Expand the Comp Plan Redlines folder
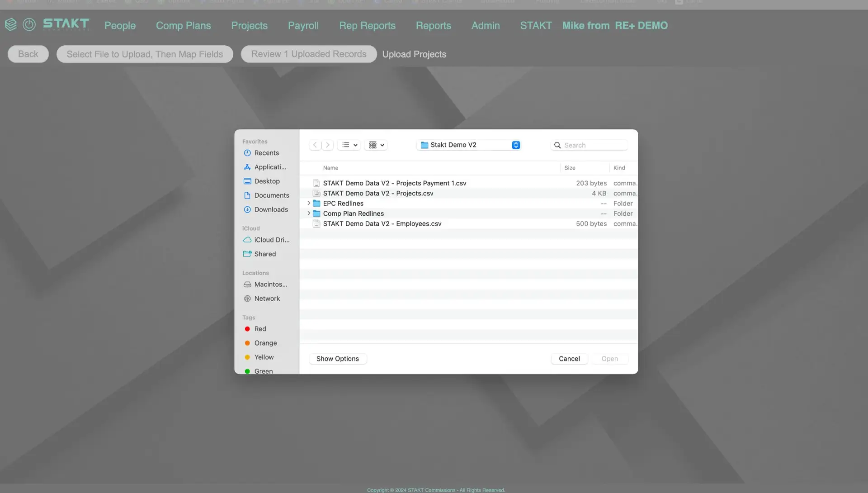The image size is (868, 493). (x=309, y=213)
